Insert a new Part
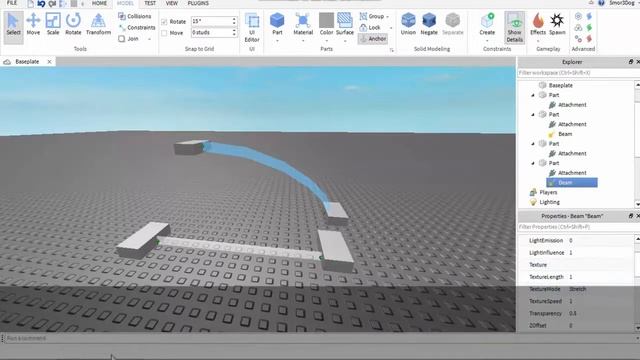The height and width of the screenshot is (360, 640). point(277,24)
